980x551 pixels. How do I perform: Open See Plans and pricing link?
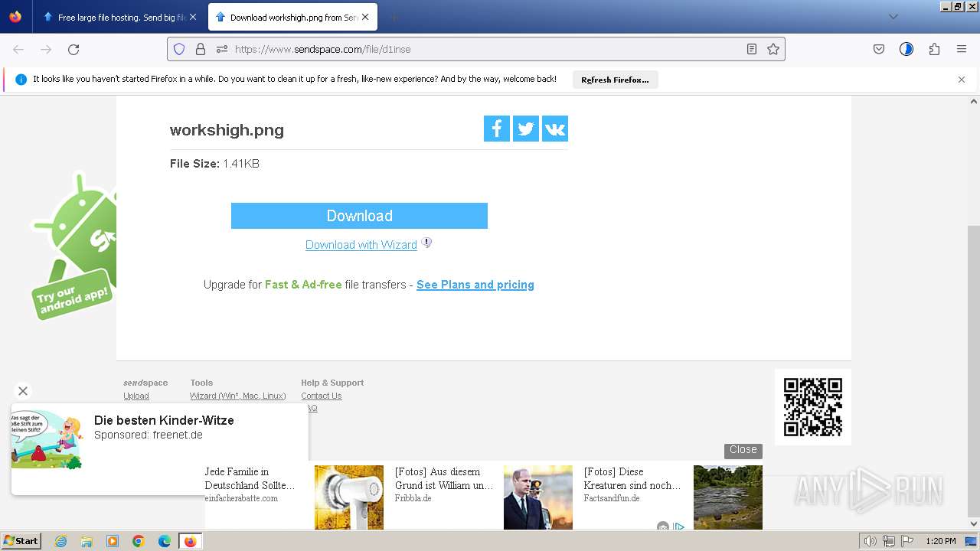coord(475,285)
